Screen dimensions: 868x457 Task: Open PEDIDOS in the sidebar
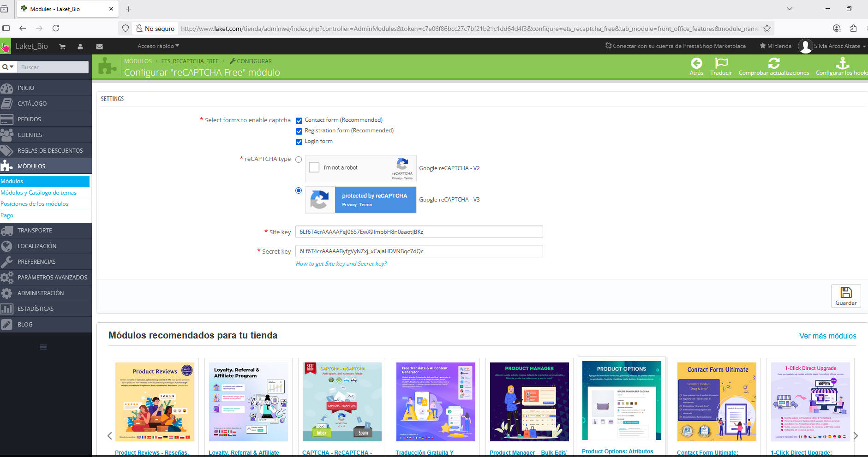tap(46, 119)
